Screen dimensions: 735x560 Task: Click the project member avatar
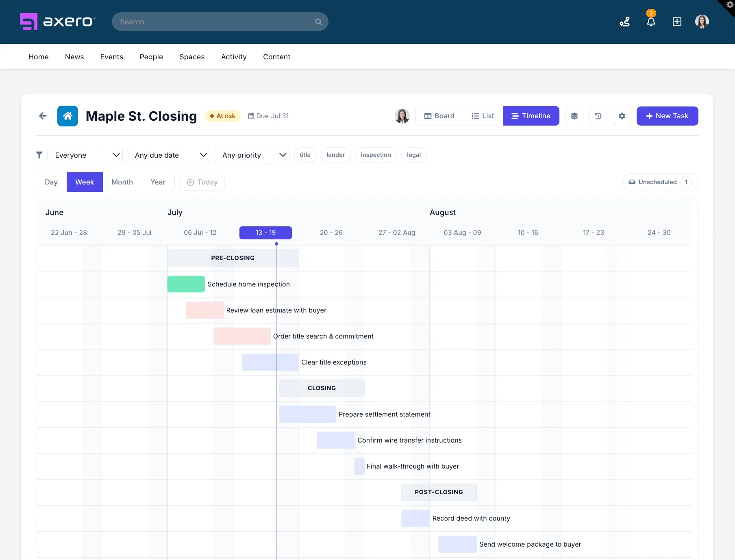tap(402, 116)
